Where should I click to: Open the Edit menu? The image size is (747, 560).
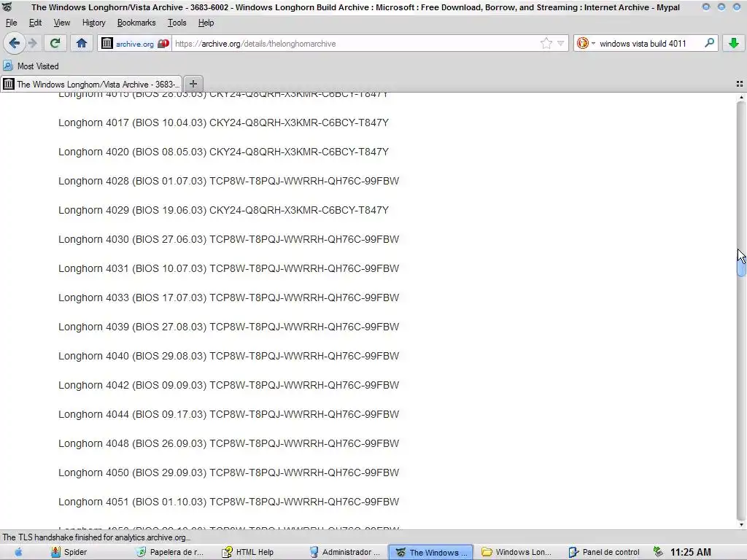click(35, 23)
